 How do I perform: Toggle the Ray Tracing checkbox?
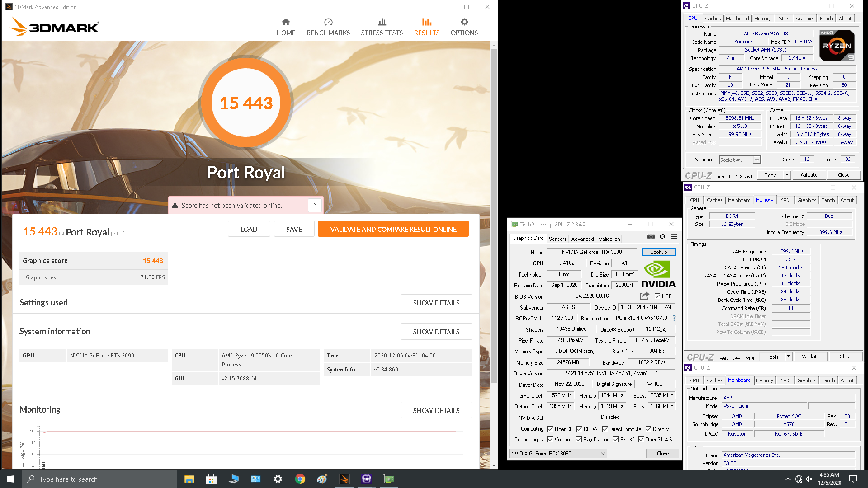[579, 440]
